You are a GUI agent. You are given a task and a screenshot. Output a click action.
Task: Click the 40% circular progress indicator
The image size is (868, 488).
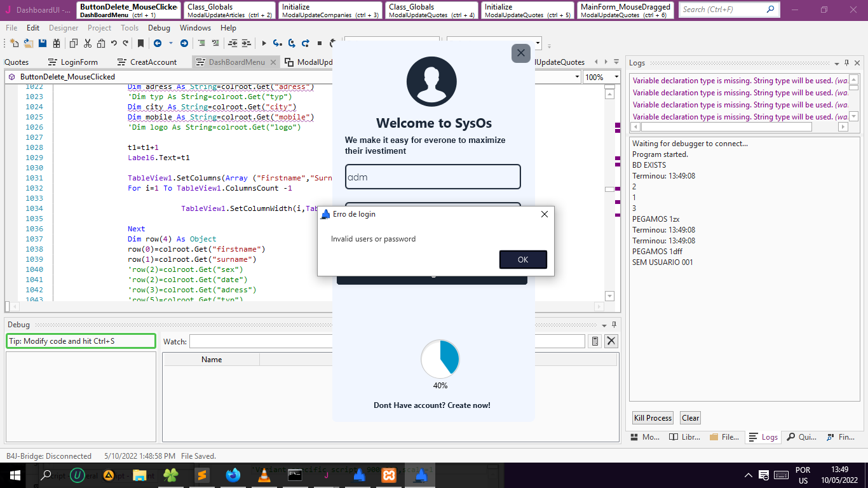coord(440,359)
